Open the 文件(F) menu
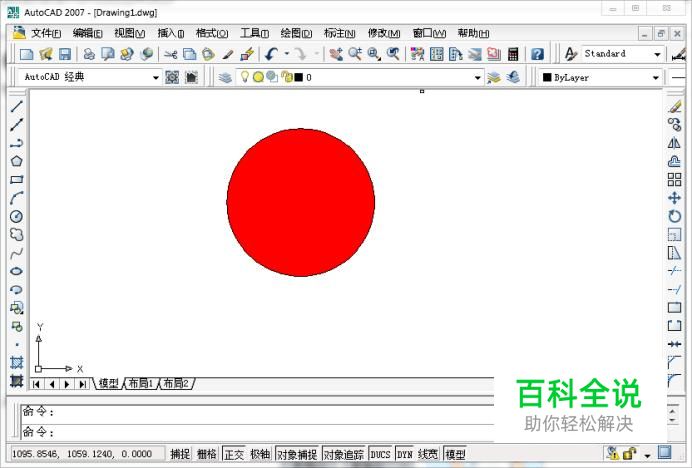692x468 pixels. pos(46,33)
